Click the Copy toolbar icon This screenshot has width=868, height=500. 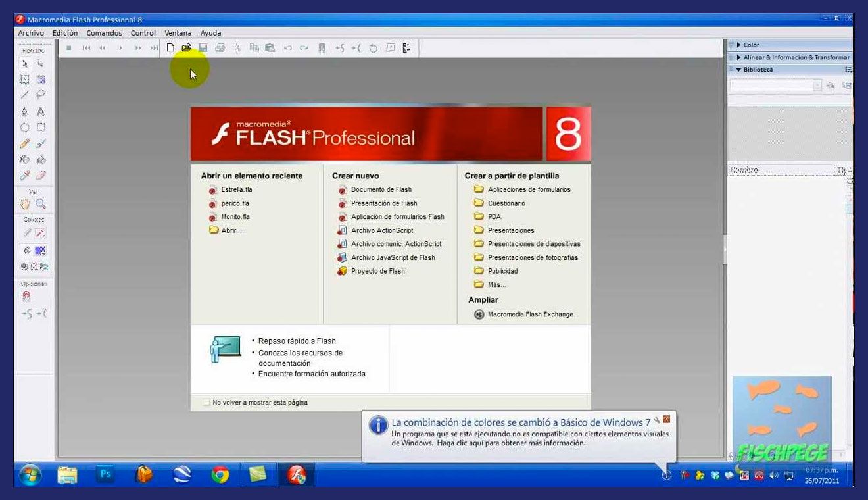click(x=254, y=47)
